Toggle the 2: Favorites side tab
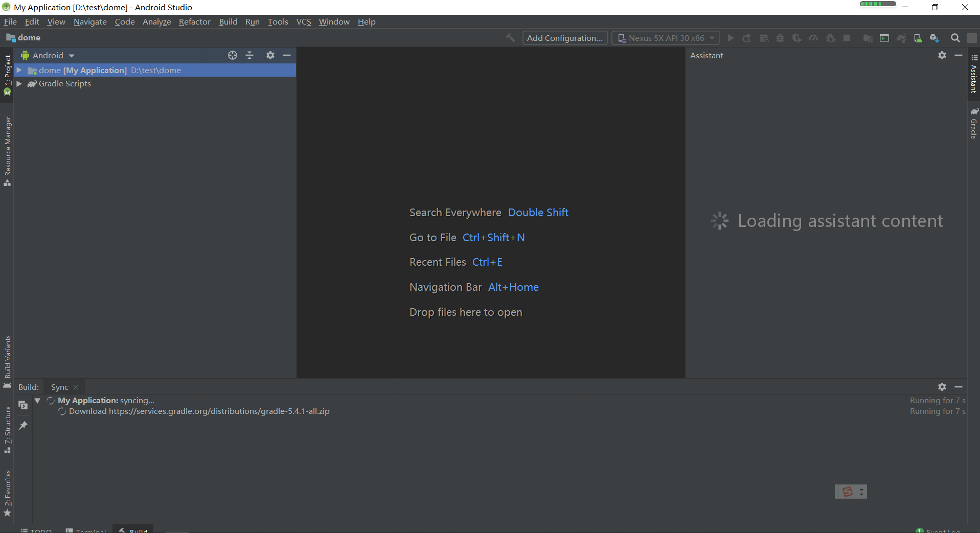 tap(7, 493)
